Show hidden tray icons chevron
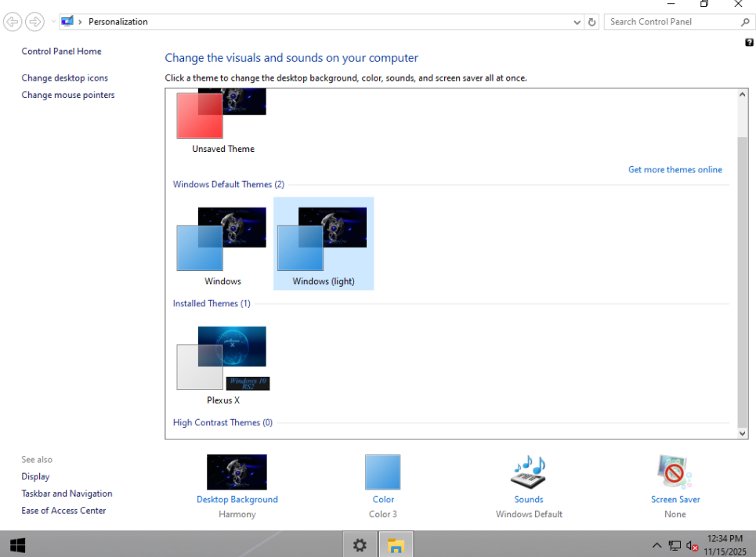756x557 pixels. pos(657,545)
